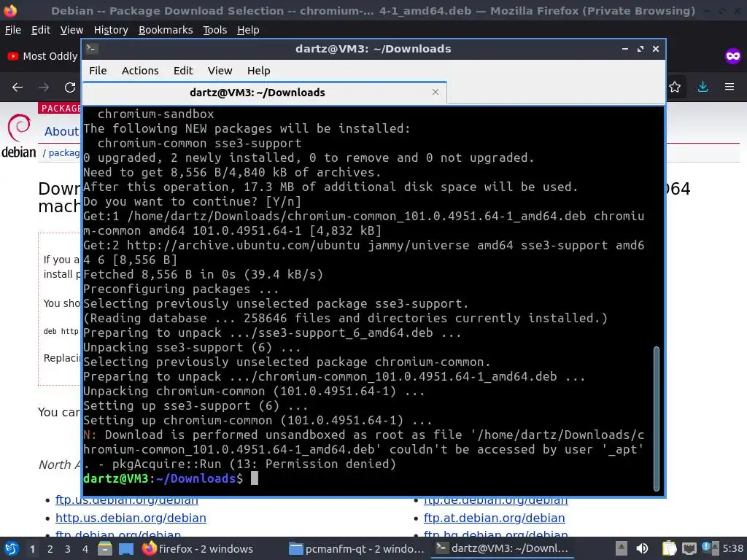Open Firefox downloads panel
The height and width of the screenshot is (560, 747).
tap(703, 87)
